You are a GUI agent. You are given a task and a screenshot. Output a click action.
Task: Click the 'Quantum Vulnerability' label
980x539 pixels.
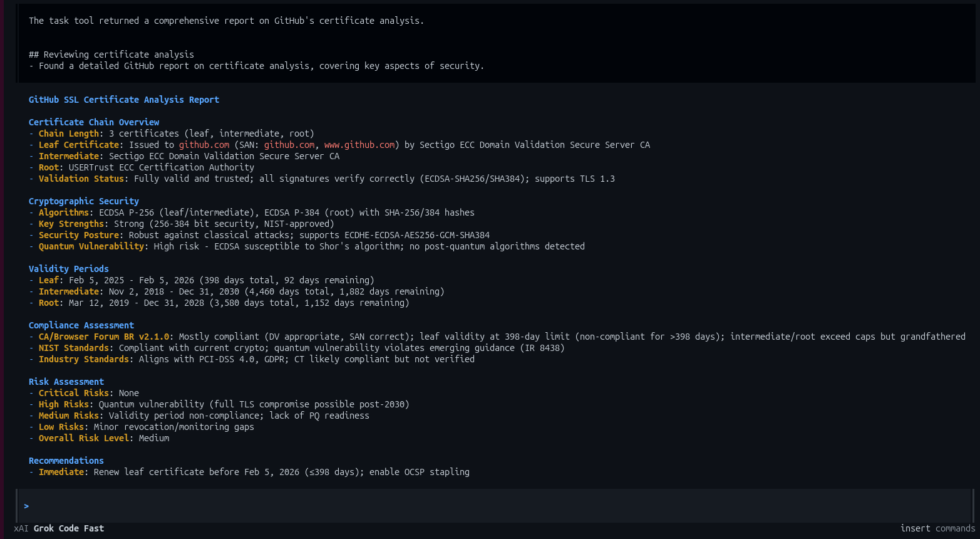(91, 246)
